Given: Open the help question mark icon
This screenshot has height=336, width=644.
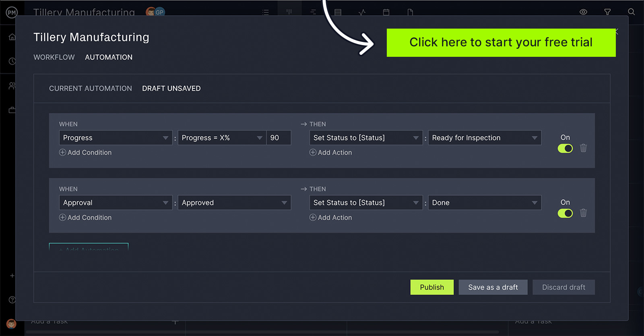Looking at the screenshot, I should pos(12,300).
